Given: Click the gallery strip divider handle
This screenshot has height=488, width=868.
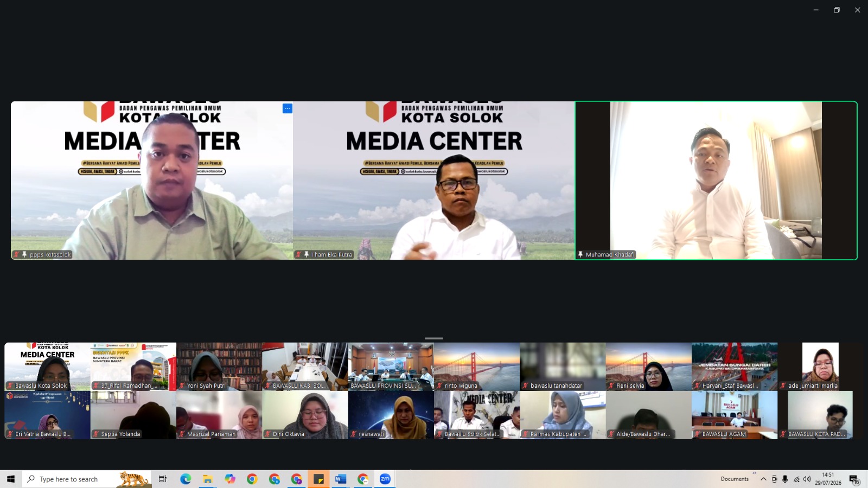Looking at the screenshot, I should tap(434, 338).
